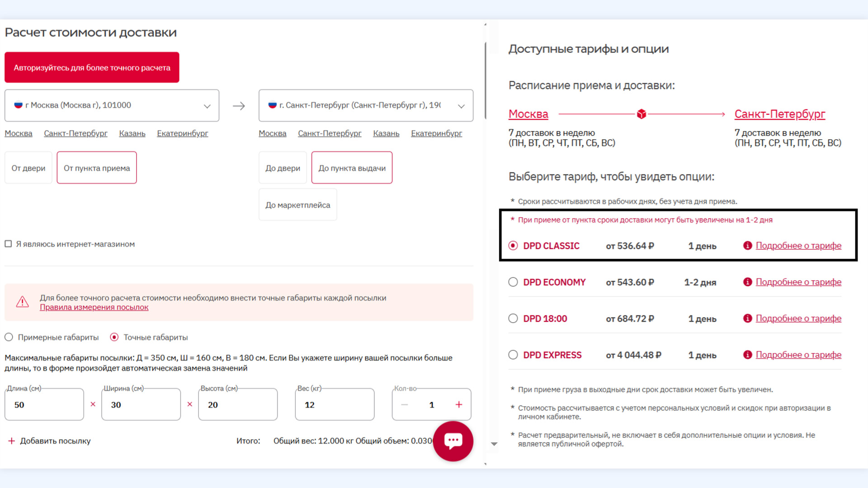Expand origin city dropdown (Москва)
868x488 pixels.
pyautogui.click(x=207, y=106)
